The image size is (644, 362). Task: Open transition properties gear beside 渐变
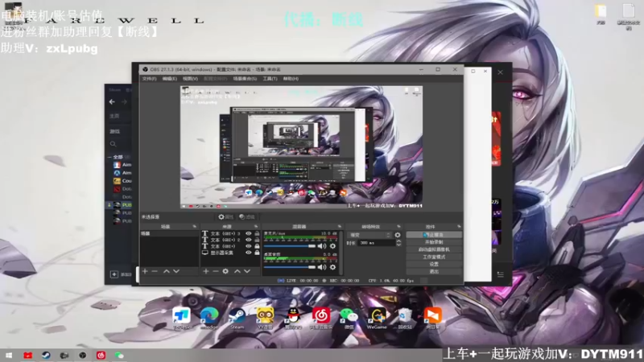pos(397,235)
